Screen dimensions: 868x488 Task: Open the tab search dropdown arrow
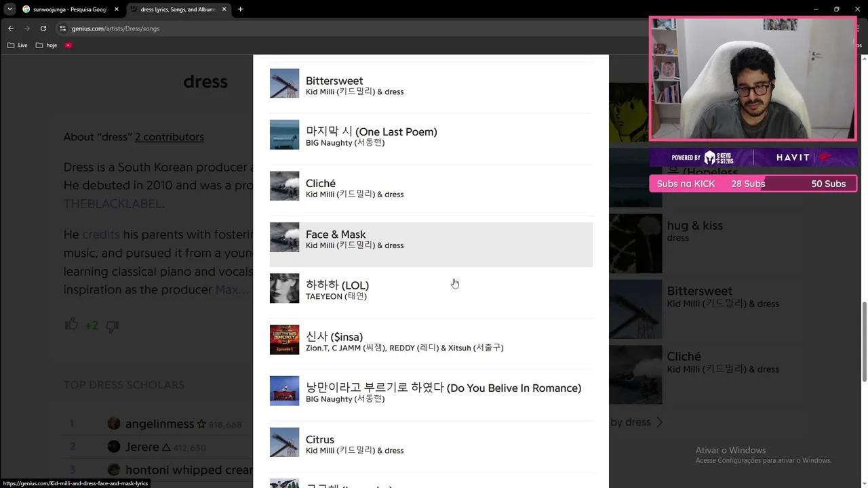tap(9, 9)
